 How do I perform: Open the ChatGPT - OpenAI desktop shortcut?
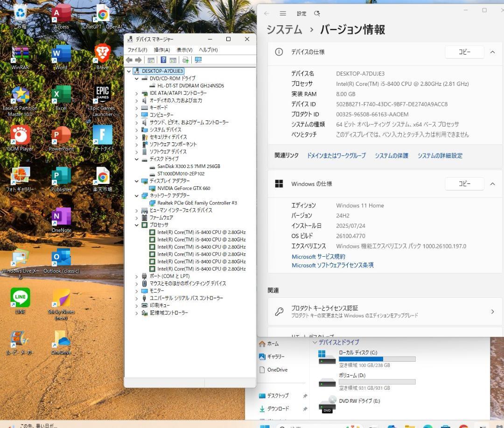pos(103,17)
